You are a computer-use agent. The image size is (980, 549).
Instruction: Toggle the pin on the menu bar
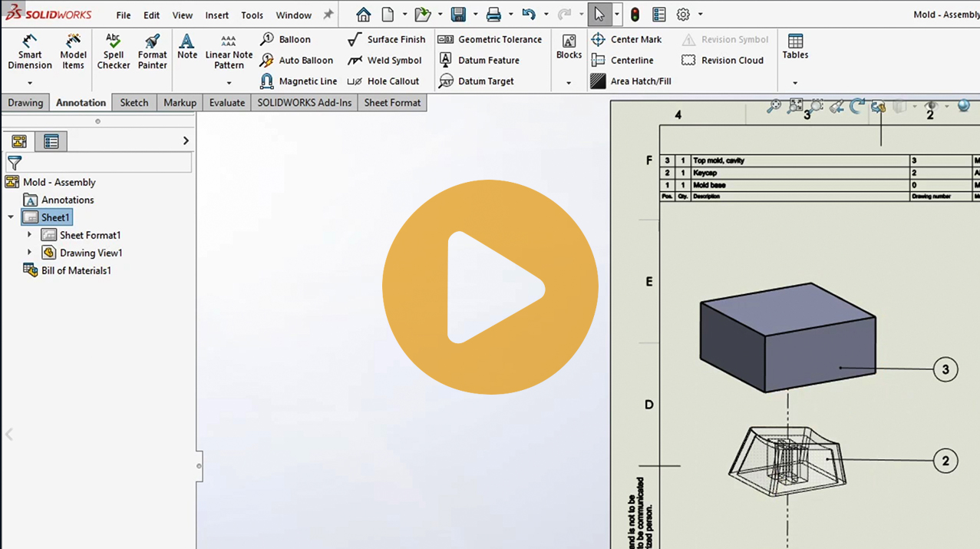328,15
